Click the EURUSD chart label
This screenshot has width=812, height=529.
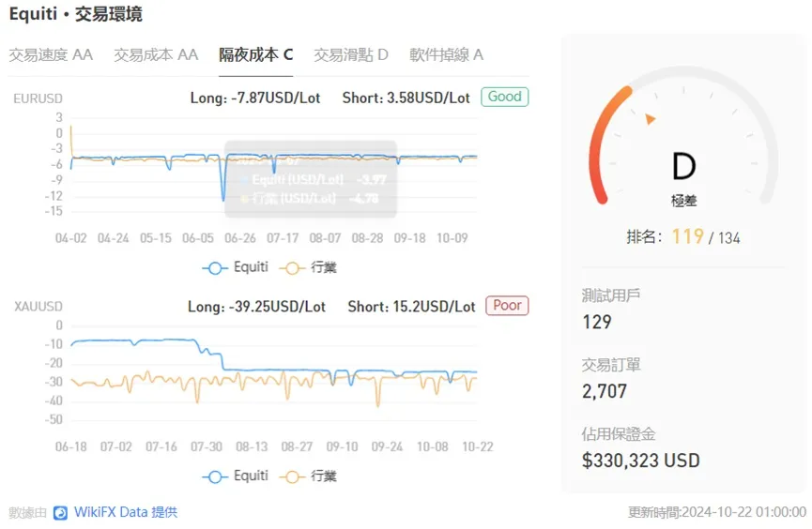point(38,98)
